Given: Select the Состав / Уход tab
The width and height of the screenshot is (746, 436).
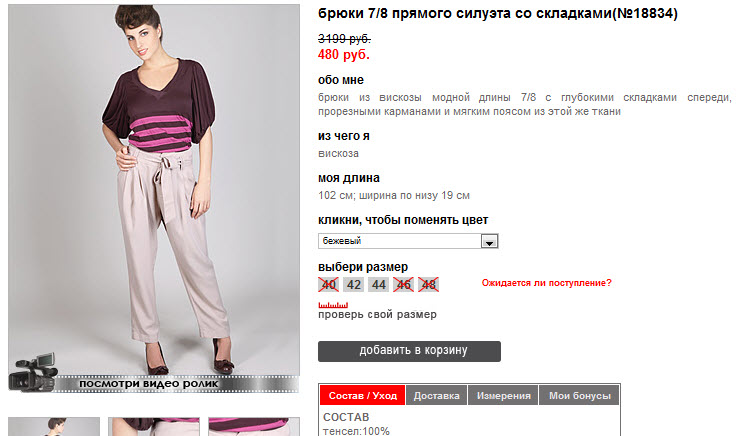Looking at the screenshot, I should click(363, 396).
